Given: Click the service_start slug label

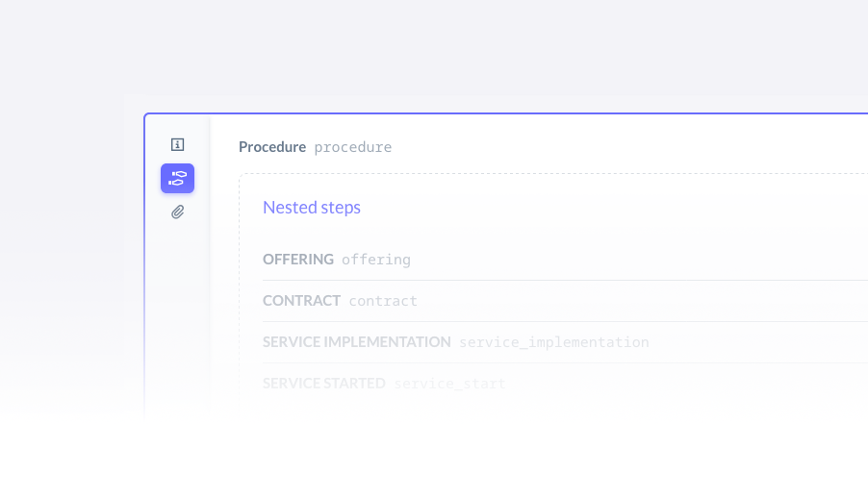Looking at the screenshot, I should [449, 384].
